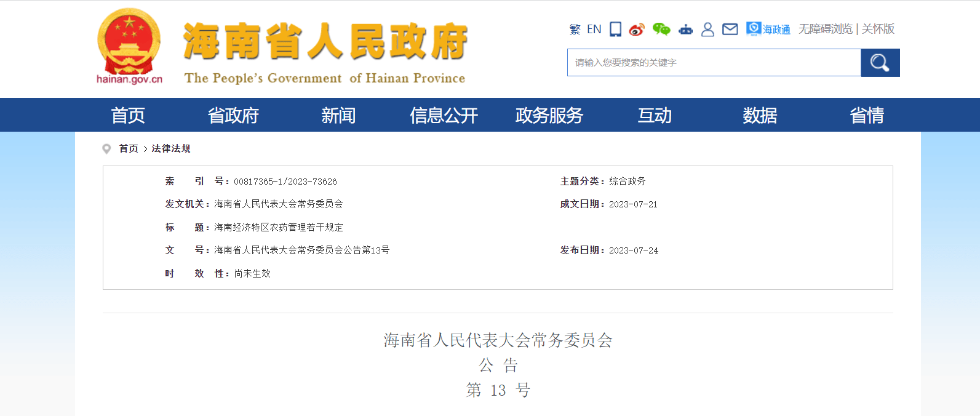Open the 省政府 navigation menu
Viewport: 980px width, 416px height.
(x=233, y=115)
